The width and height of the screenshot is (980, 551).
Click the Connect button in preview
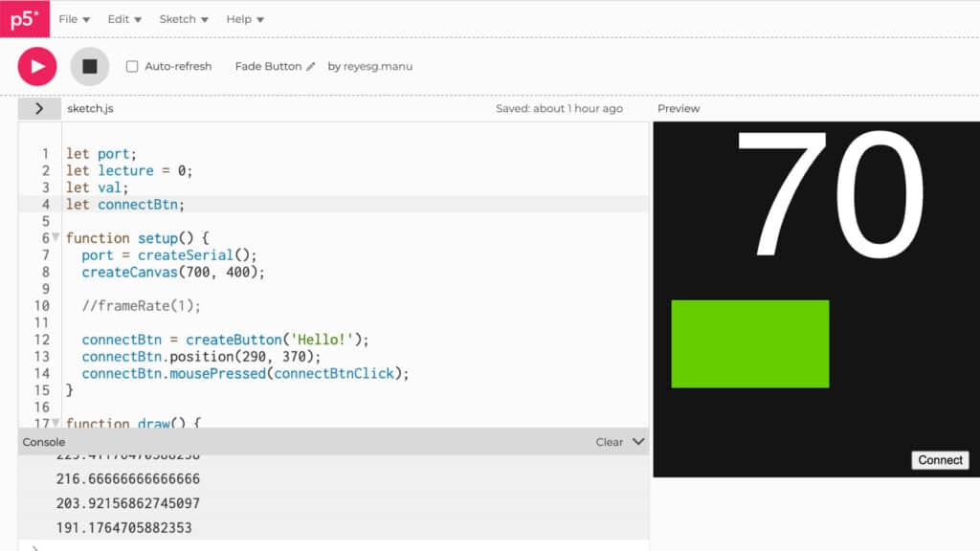pyautogui.click(x=940, y=460)
